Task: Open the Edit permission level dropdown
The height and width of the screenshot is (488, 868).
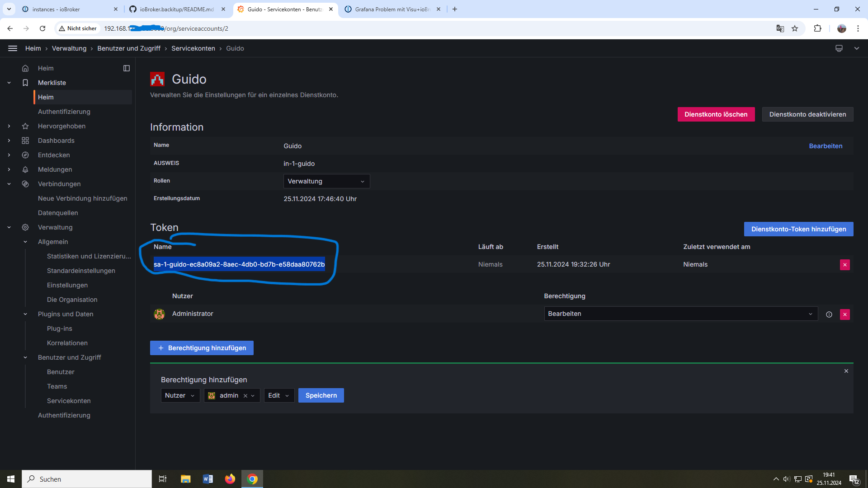Action: (x=278, y=395)
